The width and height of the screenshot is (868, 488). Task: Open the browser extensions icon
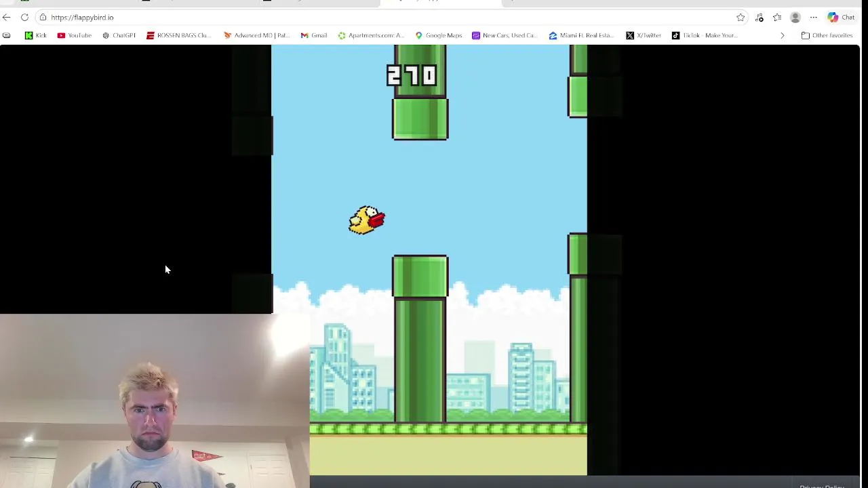click(759, 18)
